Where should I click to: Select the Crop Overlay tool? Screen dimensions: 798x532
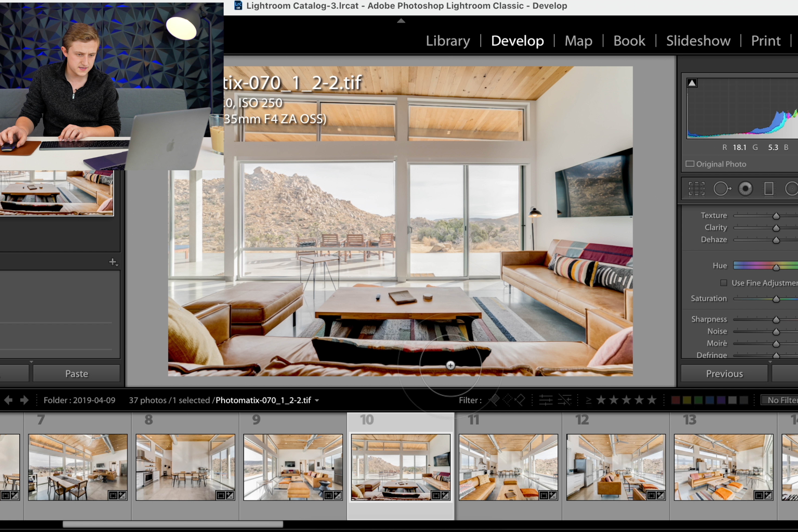click(x=696, y=189)
